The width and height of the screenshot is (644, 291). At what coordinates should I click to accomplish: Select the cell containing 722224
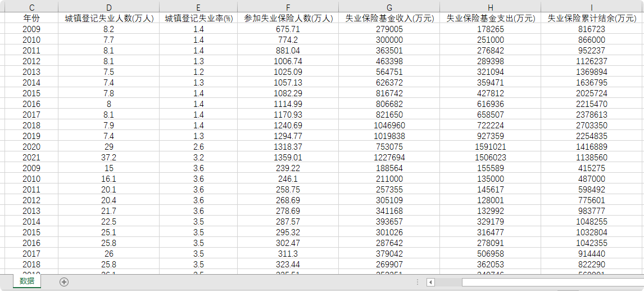[x=491, y=125]
